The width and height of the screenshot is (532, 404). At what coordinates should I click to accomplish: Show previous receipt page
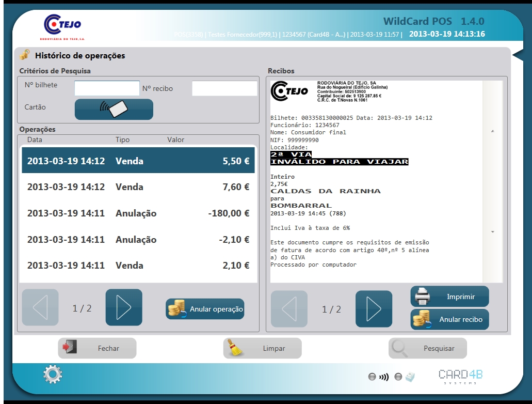pyautogui.click(x=289, y=309)
